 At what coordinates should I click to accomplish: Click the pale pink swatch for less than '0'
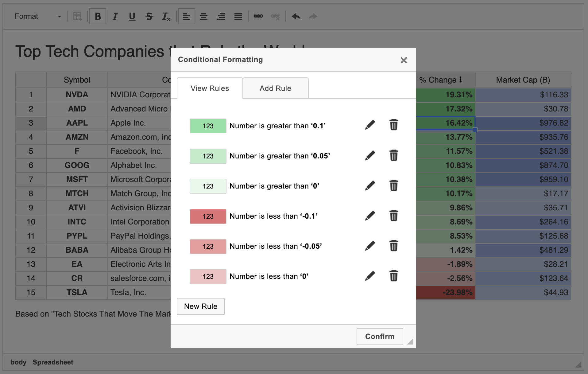pyautogui.click(x=208, y=276)
